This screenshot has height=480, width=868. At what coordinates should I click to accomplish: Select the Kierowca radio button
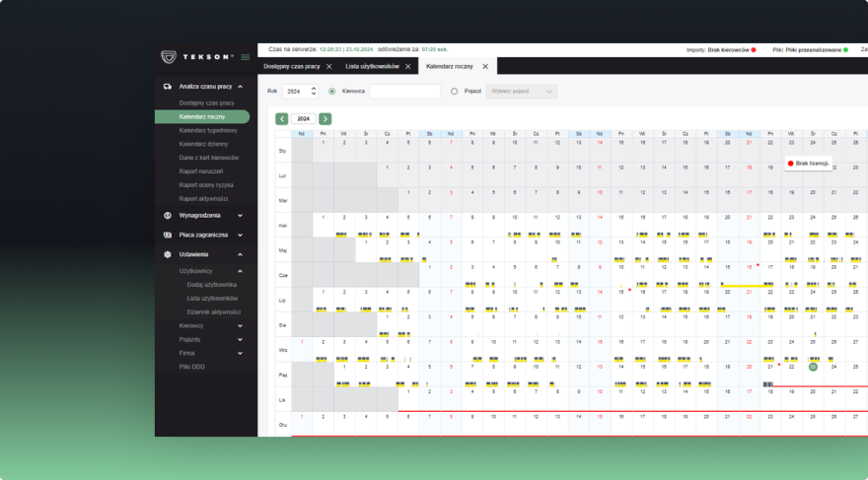331,91
